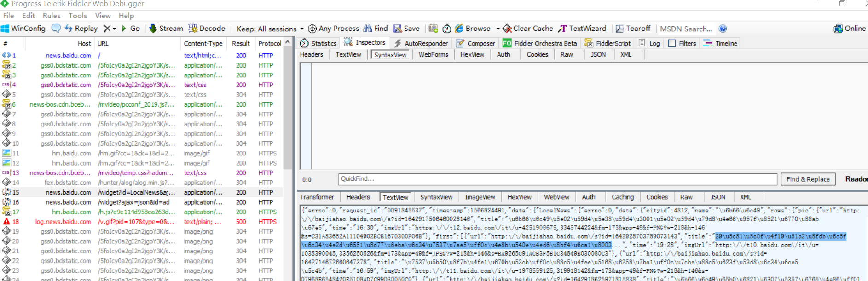This screenshot has width=868, height=281.
Task: Click into the MSDN Search field
Action: [686, 29]
